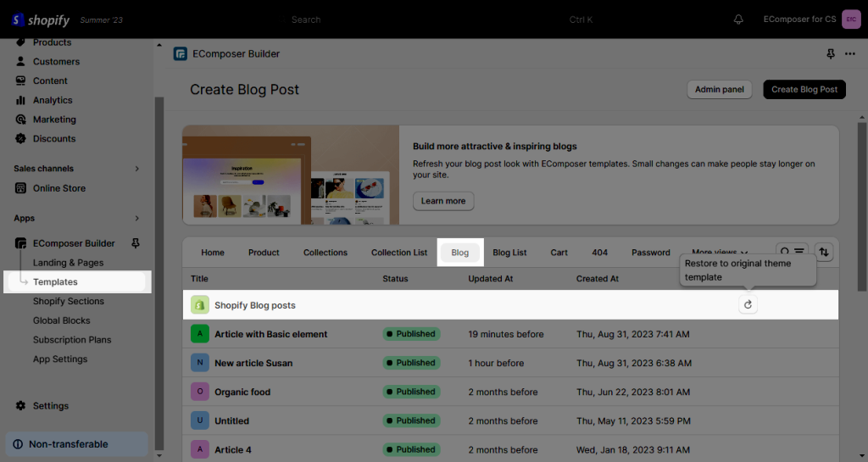Open the three-dot more actions menu
The width and height of the screenshot is (868, 462).
pos(850,53)
